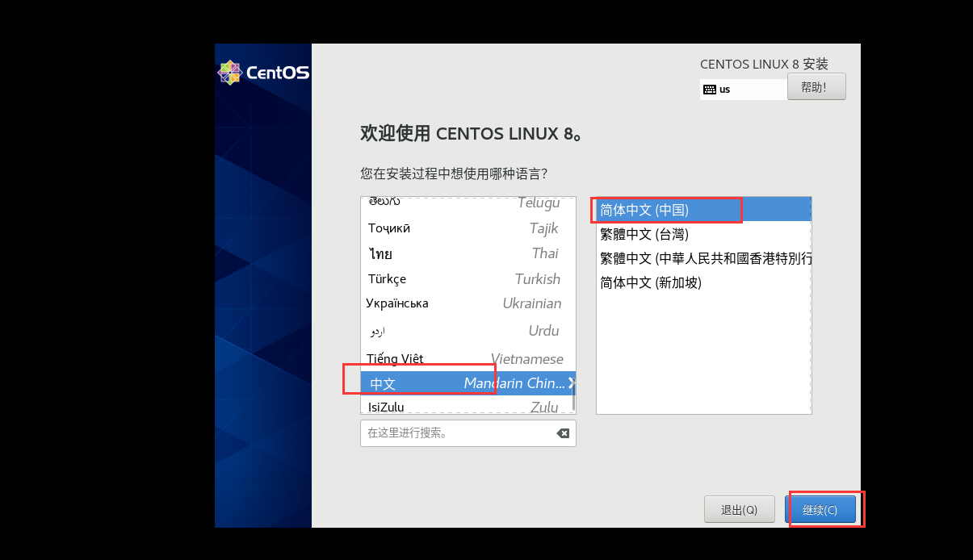Select Tiếng Việt Vietnamese language

468,359
